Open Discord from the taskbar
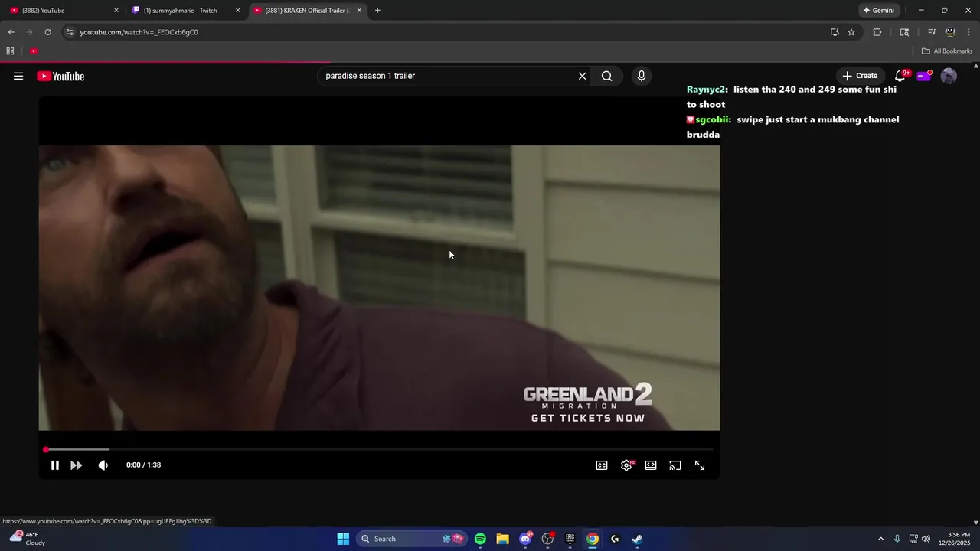Image resolution: width=980 pixels, height=551 pixels. point(525,539)
